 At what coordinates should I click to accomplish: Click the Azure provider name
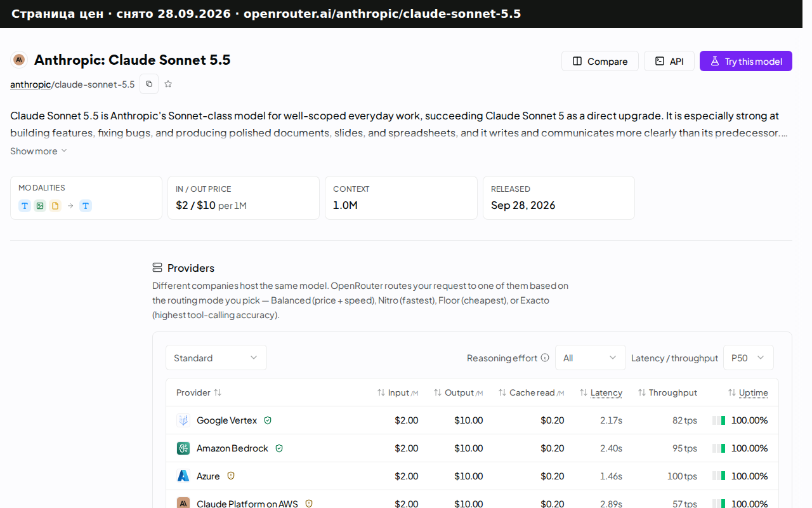pyautogui.click(x=208, y=476)
